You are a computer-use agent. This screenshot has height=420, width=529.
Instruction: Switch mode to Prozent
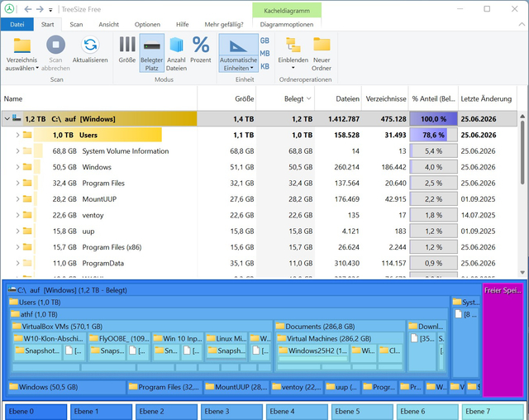point(201,50)
